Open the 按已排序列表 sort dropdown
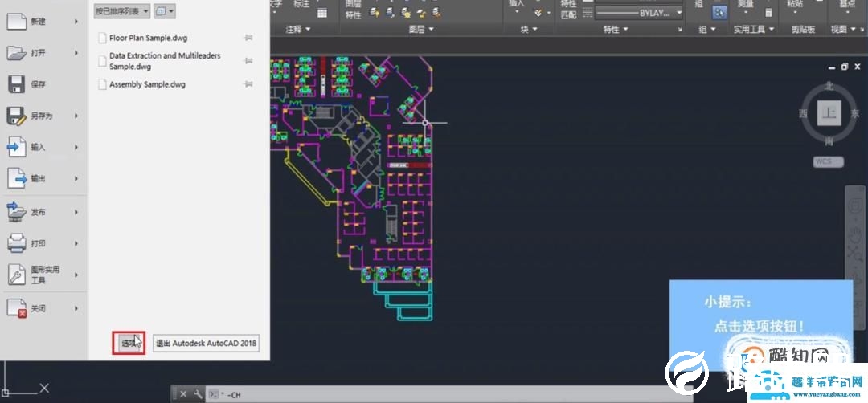 point(121,11)
